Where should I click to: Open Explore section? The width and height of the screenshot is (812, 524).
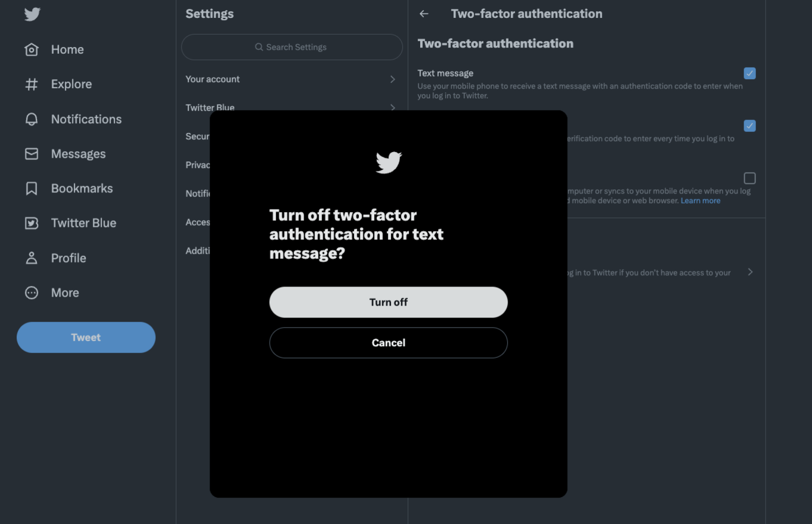pos(71,84)
